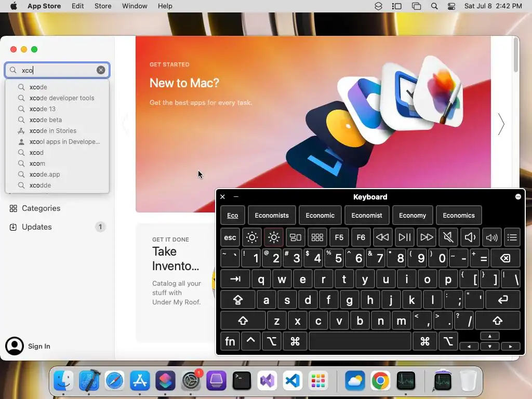Advance the featured banner with right chevron
Viewport: 532px width, 399px height.
501,124
